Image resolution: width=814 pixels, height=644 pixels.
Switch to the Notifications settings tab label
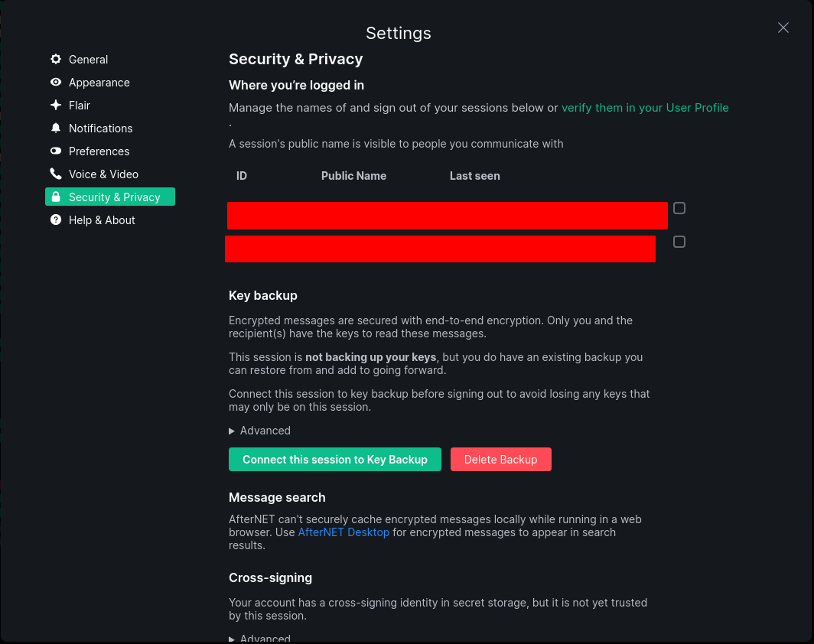pos(100,128)
